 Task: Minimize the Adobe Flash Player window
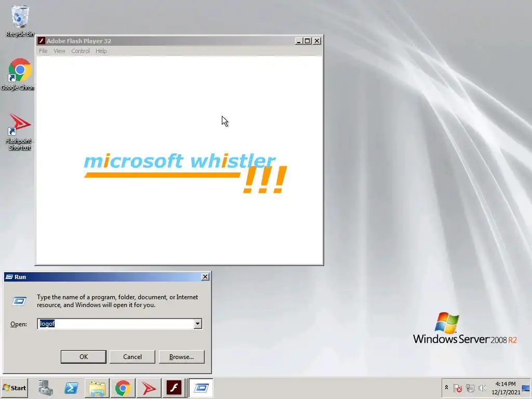[299, 41]
